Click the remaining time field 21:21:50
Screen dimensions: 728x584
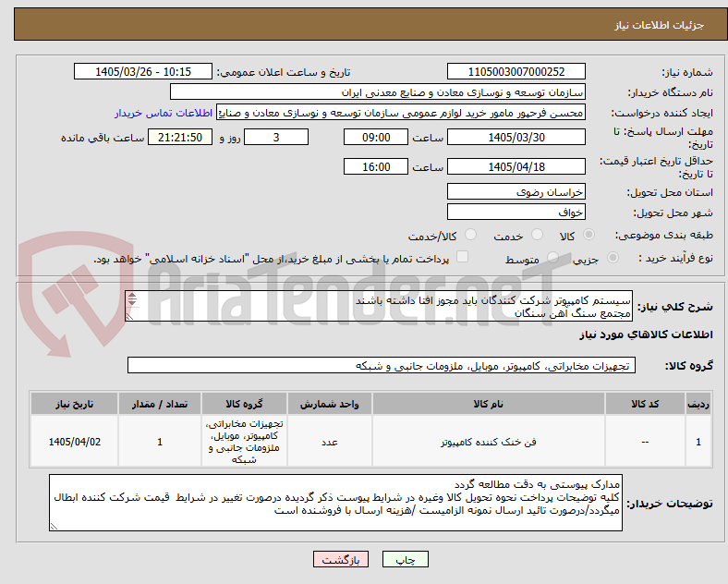(x=180, y=138)
